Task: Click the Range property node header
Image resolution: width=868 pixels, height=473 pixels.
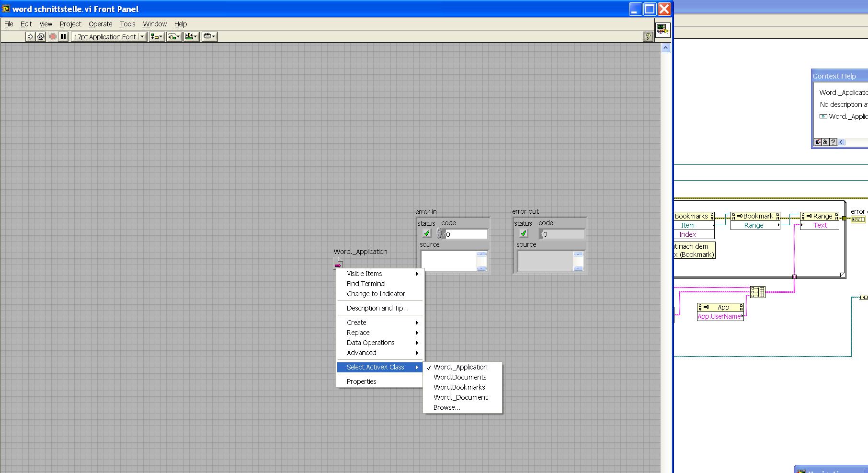Action: pos(820,216)
